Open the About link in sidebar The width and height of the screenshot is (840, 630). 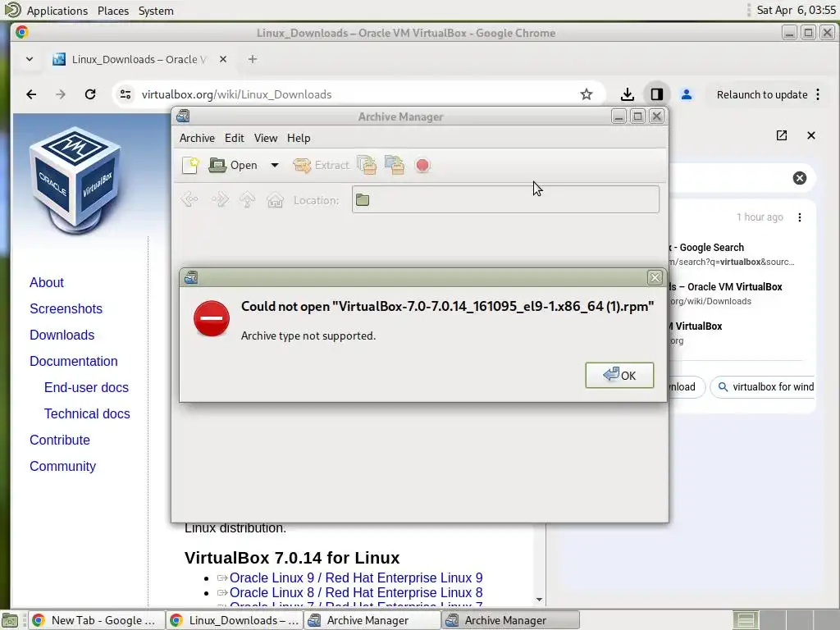47,282
